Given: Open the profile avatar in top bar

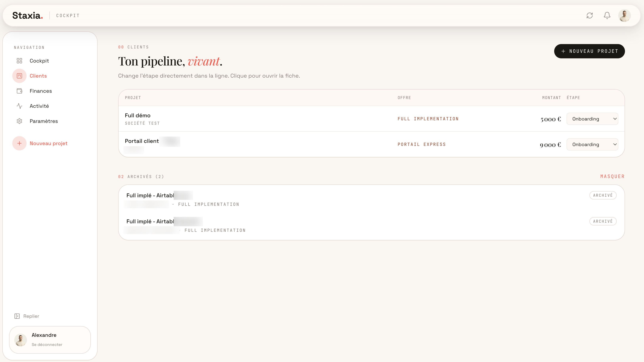Looking at the screenshot, I should 624,15.
